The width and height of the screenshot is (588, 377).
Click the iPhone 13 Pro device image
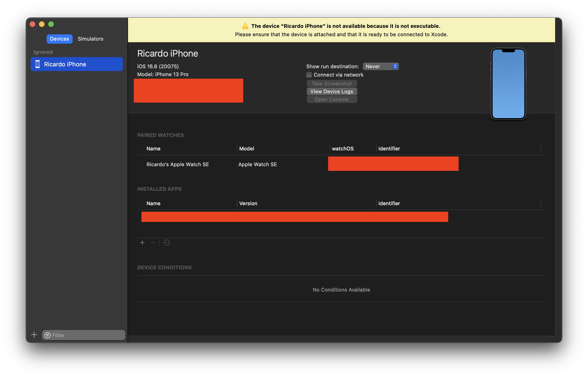tap(508, 84)
